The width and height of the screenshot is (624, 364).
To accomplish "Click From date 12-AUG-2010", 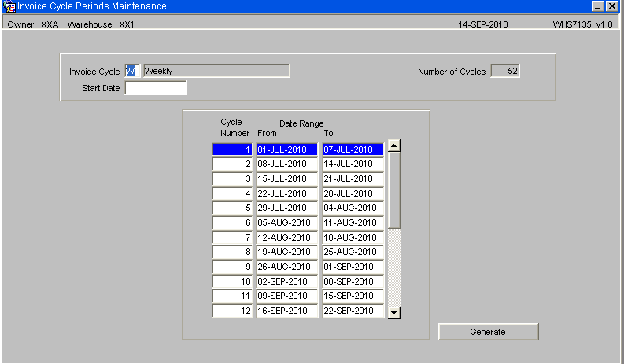I will (x=287, y=237).
